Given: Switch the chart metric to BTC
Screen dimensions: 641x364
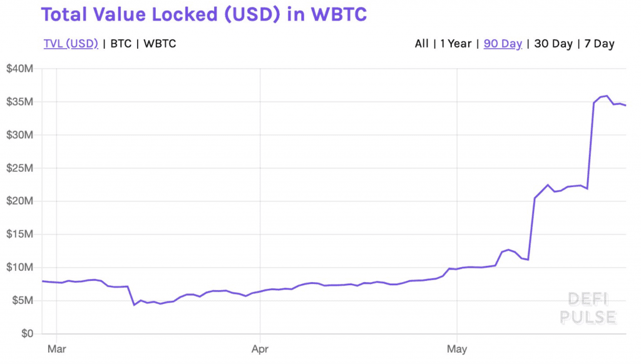Looking at the screenshot, I should (121, 44).
